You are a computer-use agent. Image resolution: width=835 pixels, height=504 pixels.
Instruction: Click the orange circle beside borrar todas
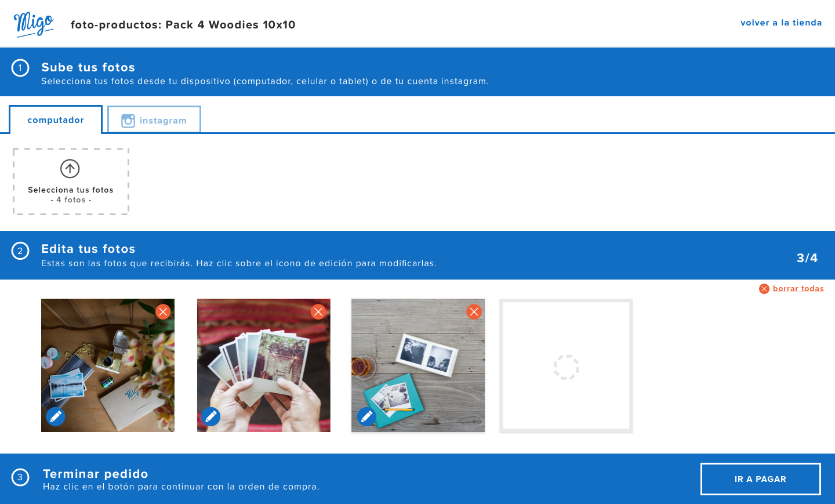(x=764, y=289)
